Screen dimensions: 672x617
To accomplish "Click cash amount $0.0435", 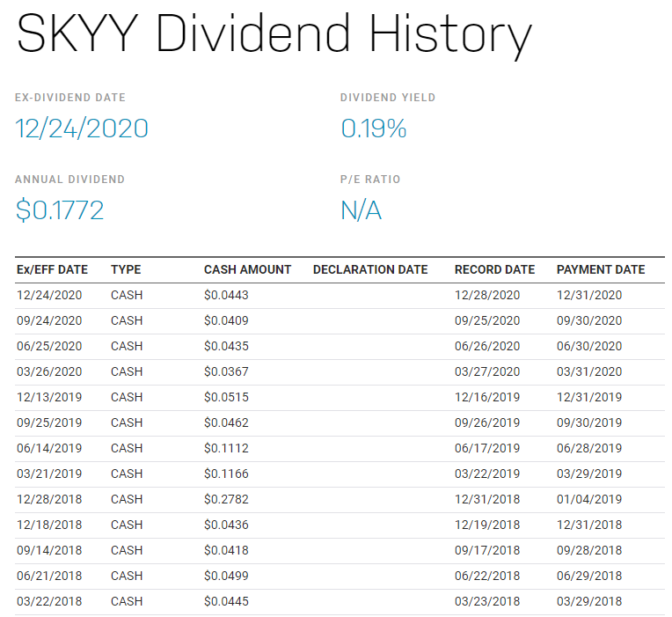I will tap(226, 347).
